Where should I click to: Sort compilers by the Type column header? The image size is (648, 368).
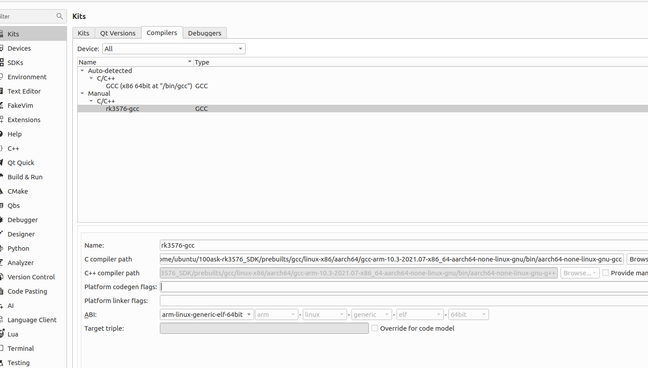point(421,62)
